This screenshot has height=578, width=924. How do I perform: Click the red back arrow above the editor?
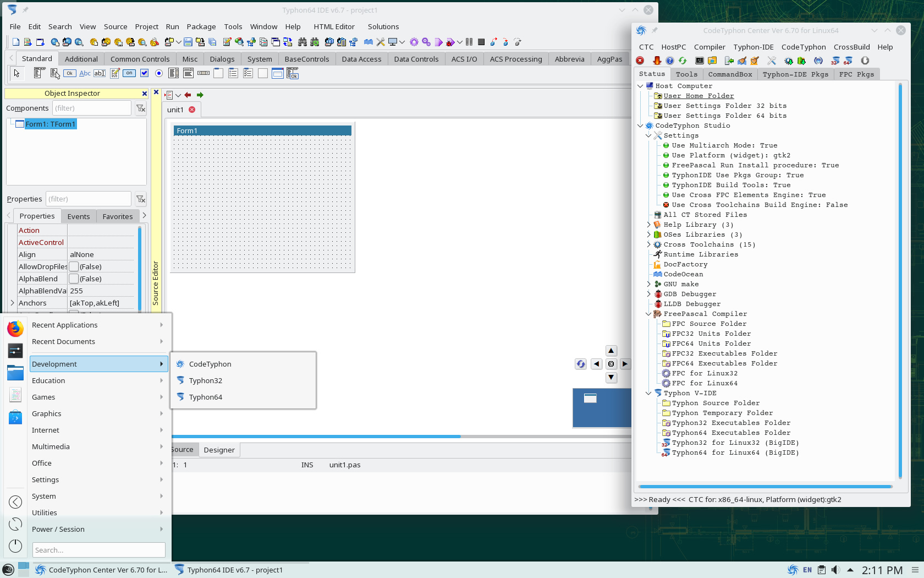click(x=188, y=95)
